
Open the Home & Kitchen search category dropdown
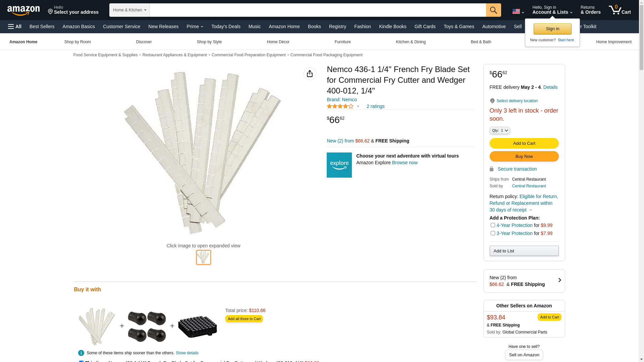pyautogui.click(x=129, y=10)
